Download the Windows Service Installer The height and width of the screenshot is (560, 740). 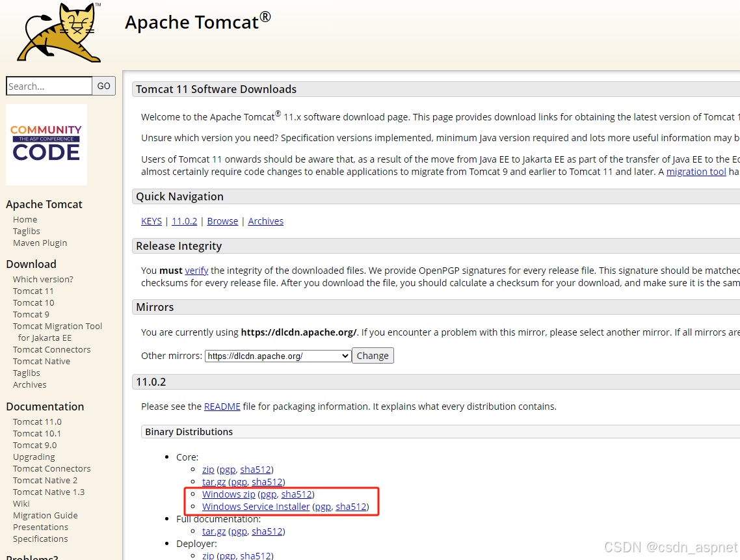point(256,507)
